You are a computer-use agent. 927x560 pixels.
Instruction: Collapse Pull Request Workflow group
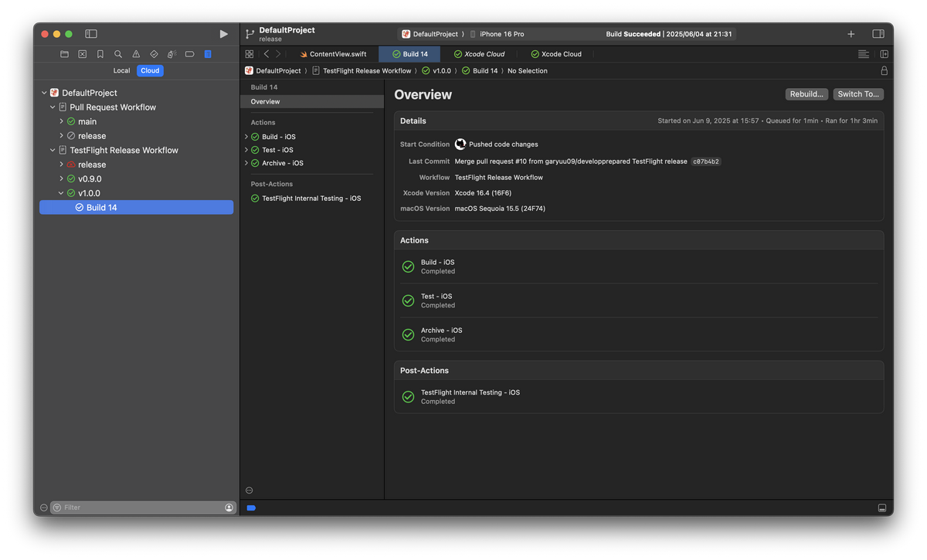pos(53,107)
